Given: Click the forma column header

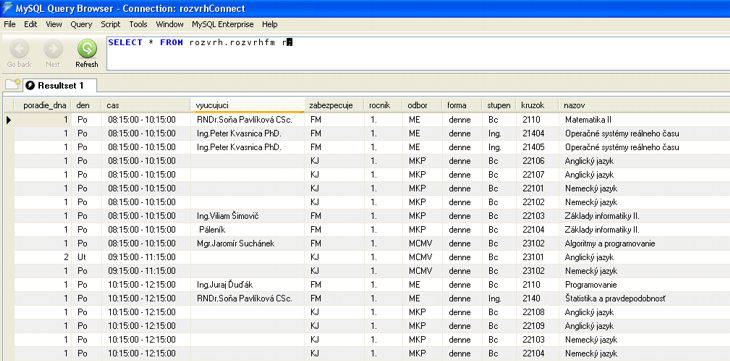Looking at the screenshot, I should 461,105.
